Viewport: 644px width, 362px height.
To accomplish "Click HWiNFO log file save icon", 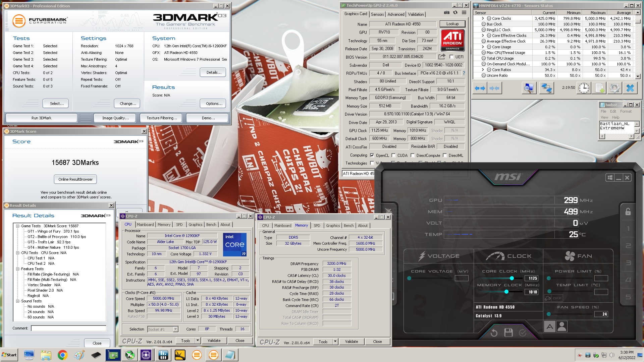I will 599,88.
